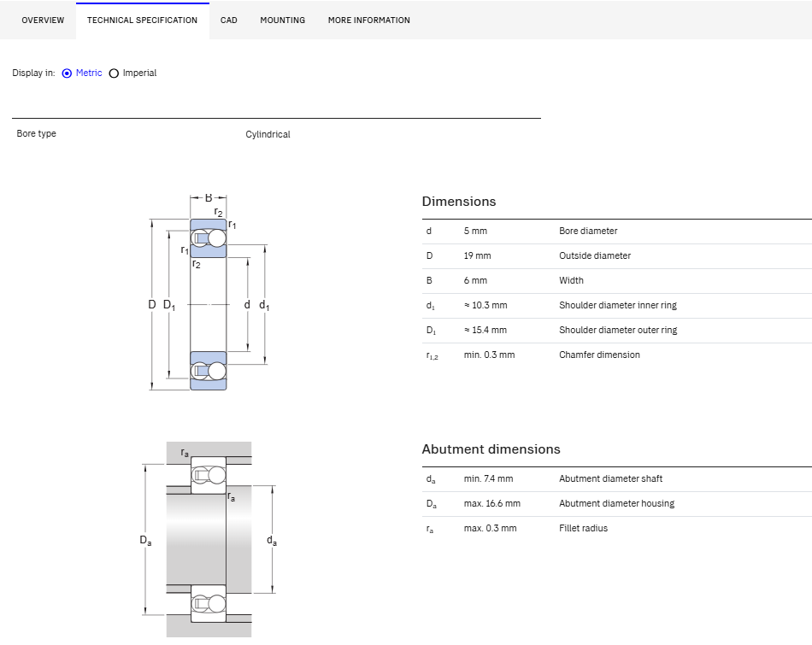Click the min. 0.3 mm chamfer value
This screenshot has width=812, height=645.
pos(490,355)
